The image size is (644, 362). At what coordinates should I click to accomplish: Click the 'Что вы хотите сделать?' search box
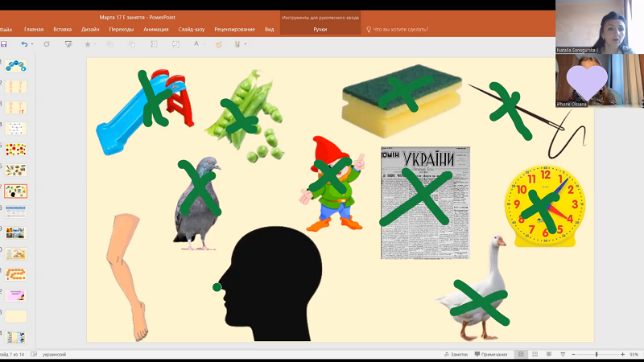pos(400,30)
